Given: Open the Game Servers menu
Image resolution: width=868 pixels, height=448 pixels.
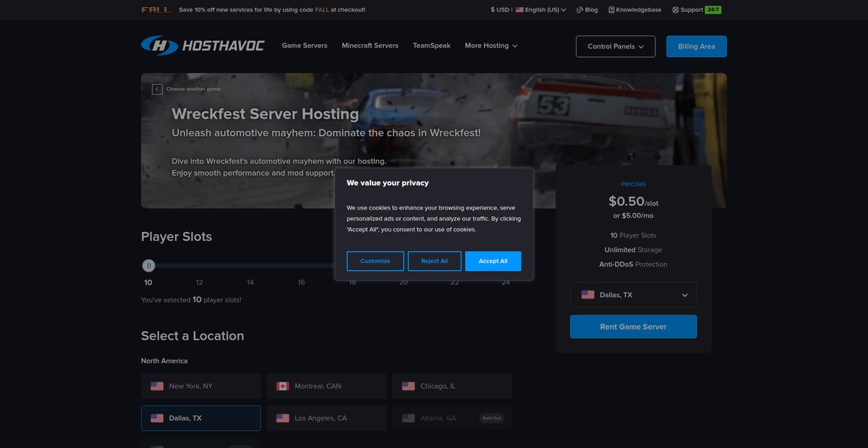Looking at the screenshot, I should 305,46.
